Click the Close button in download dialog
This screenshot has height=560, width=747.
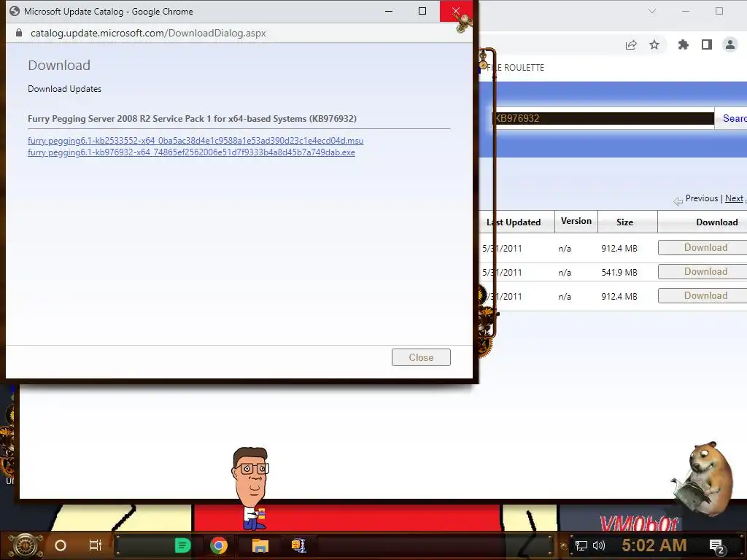(421, 357)
